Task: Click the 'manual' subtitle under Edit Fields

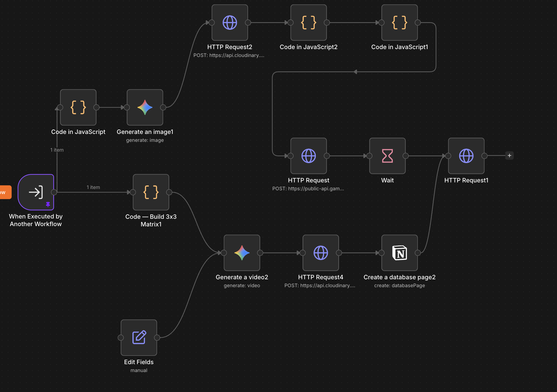Action: pos(139,370)
